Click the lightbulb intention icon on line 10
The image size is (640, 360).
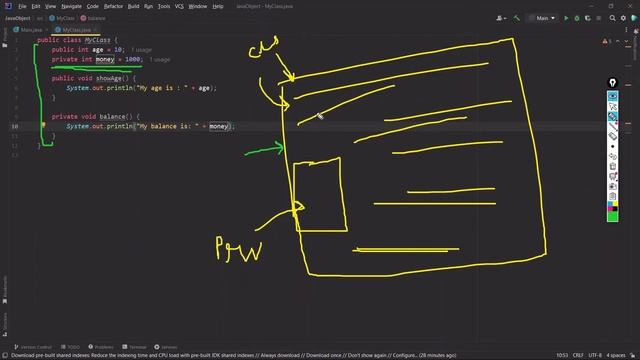pyautogui.click(x=43, y=125)
